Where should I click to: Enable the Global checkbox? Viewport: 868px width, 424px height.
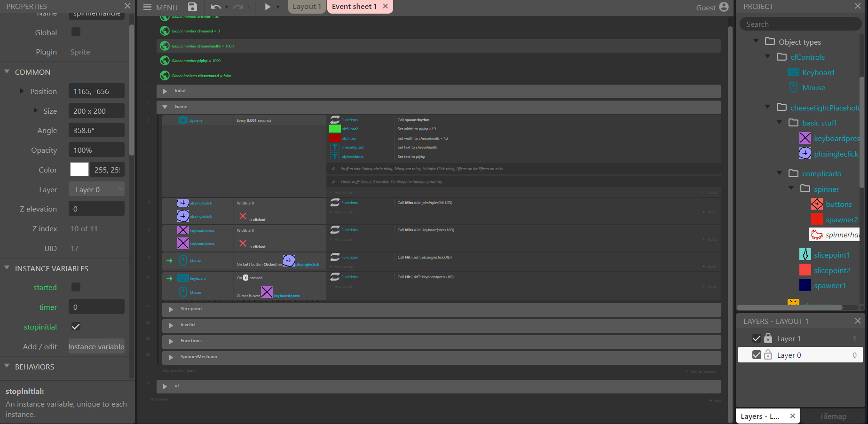click(76, 32)
